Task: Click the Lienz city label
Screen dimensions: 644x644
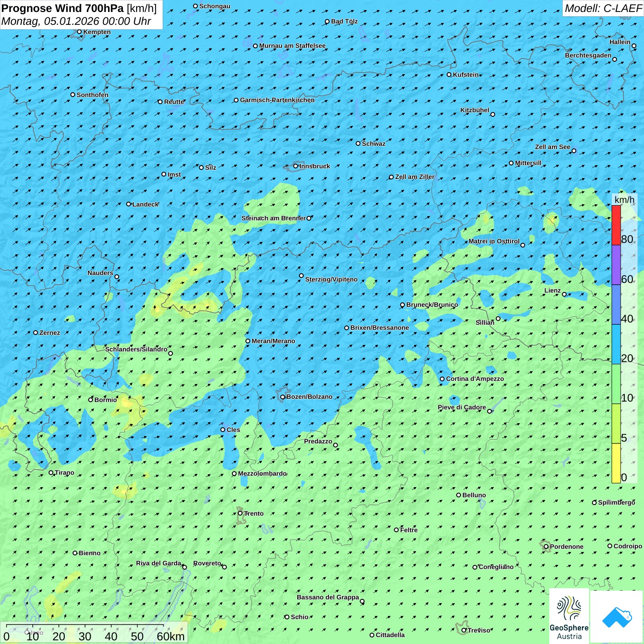Action: tap(552, 290)
